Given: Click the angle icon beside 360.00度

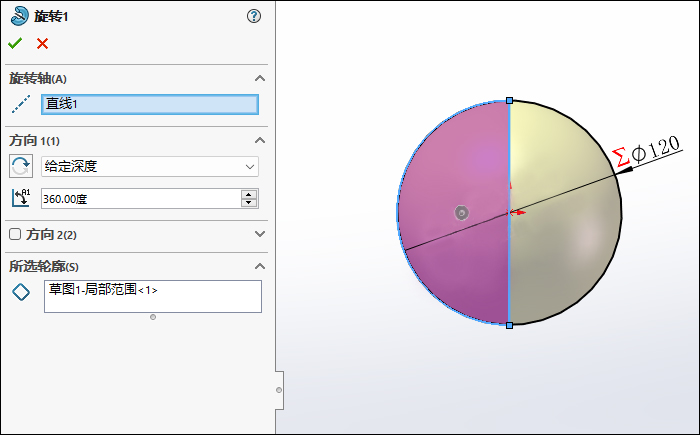Looking at the screenshot, I should 20,198.
